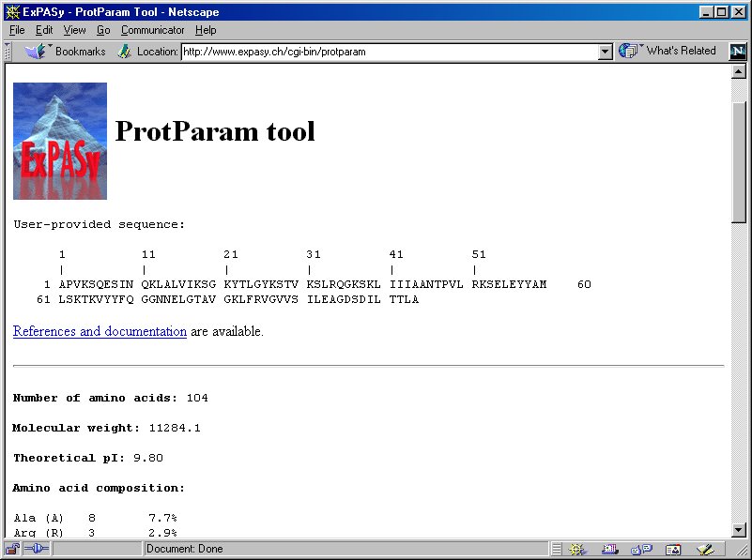
Task: Click sequence block KSLRQGKSKL
Action: click(x=344, y=284)
